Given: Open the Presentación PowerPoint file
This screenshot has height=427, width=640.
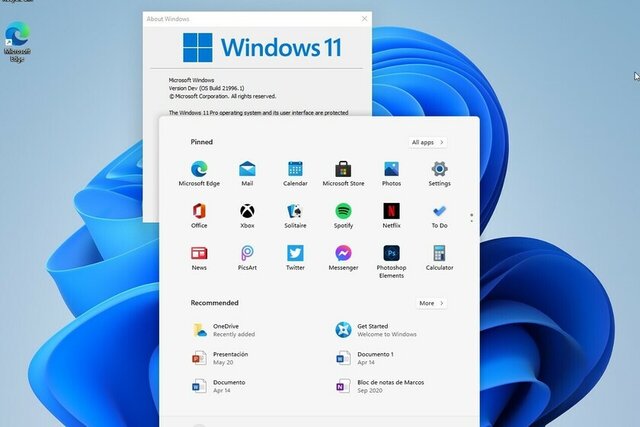Looking at the screenshot, I should click(220, 358).
